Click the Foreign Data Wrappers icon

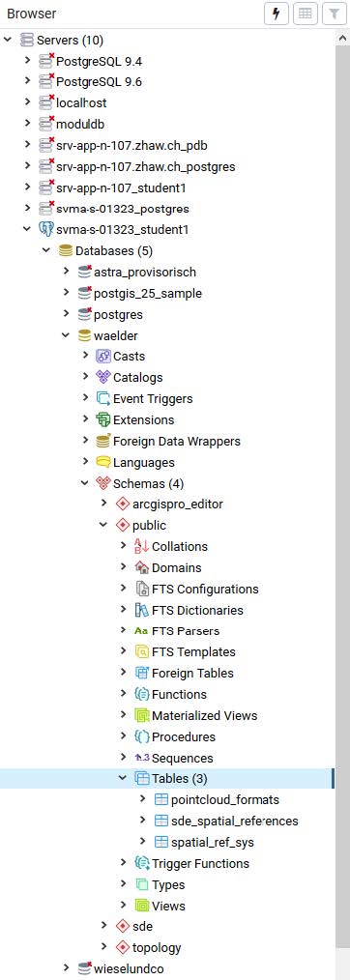[103, 441]
